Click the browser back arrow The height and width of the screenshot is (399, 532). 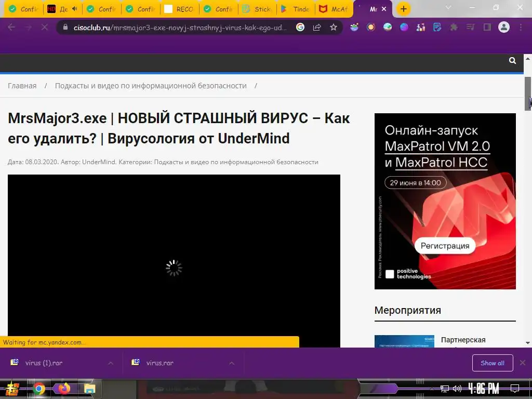click(x=11, y=28)
